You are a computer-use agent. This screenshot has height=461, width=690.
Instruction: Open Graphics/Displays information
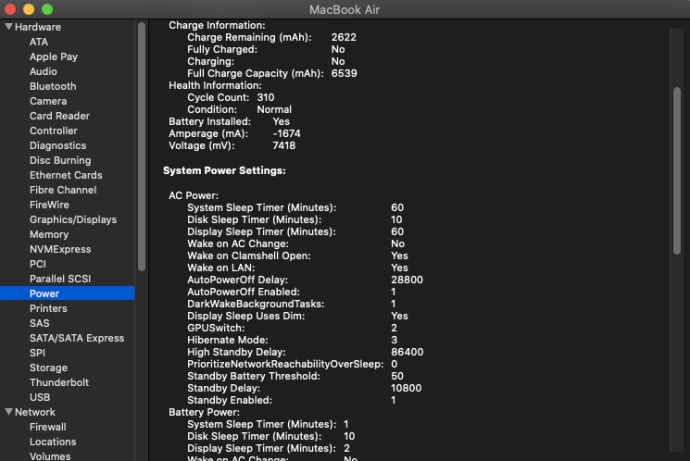73,220
